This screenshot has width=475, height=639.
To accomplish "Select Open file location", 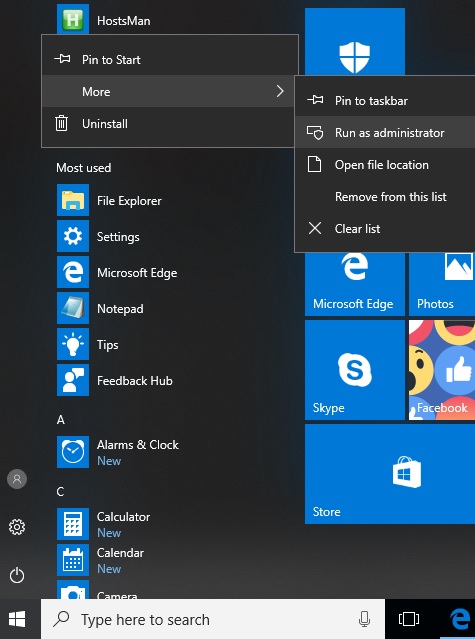I will tap(385, 165).
